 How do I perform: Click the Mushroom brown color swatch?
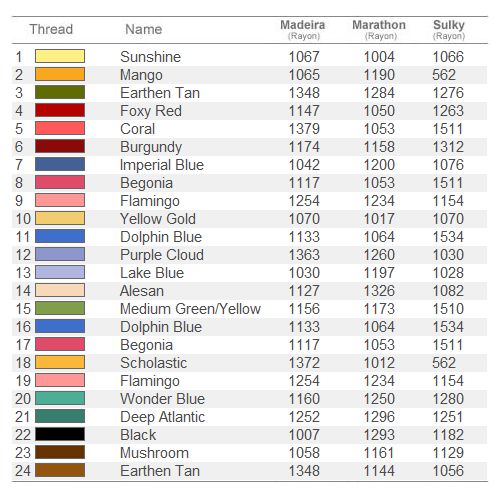(60, 452)
